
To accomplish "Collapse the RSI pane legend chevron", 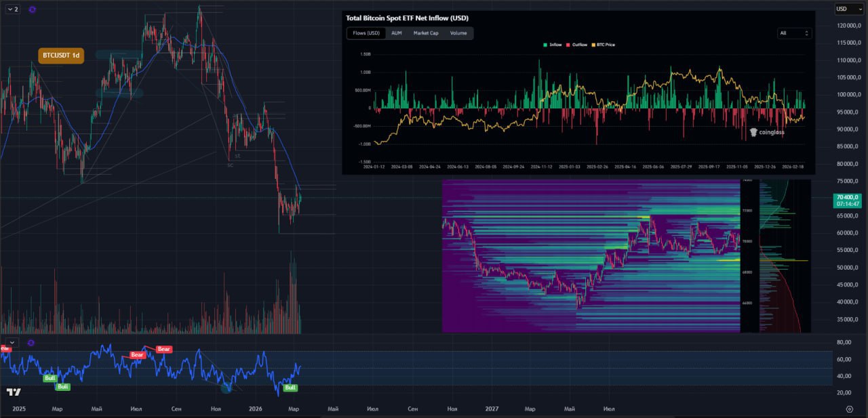I will pos(12,343).
